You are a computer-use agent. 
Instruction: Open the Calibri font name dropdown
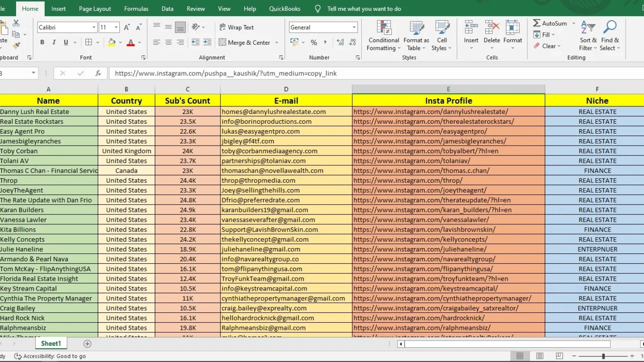(x=94, y=27)
